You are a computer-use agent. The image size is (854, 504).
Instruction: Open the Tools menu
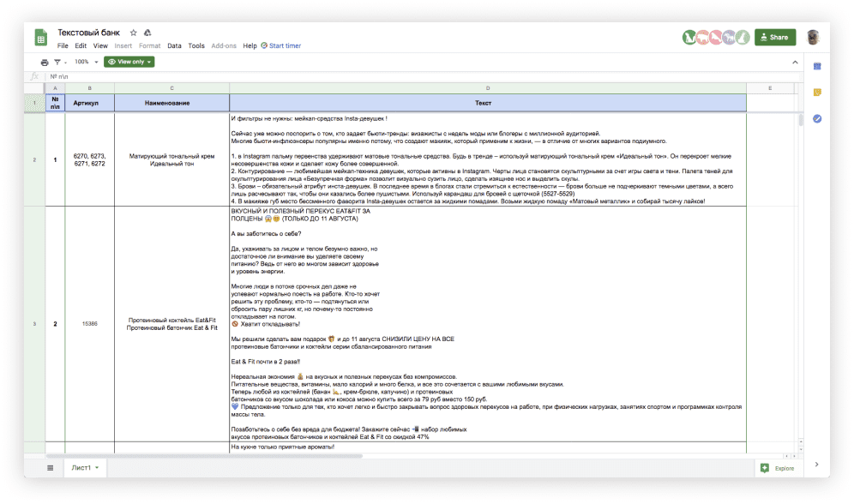click(196, 45)
